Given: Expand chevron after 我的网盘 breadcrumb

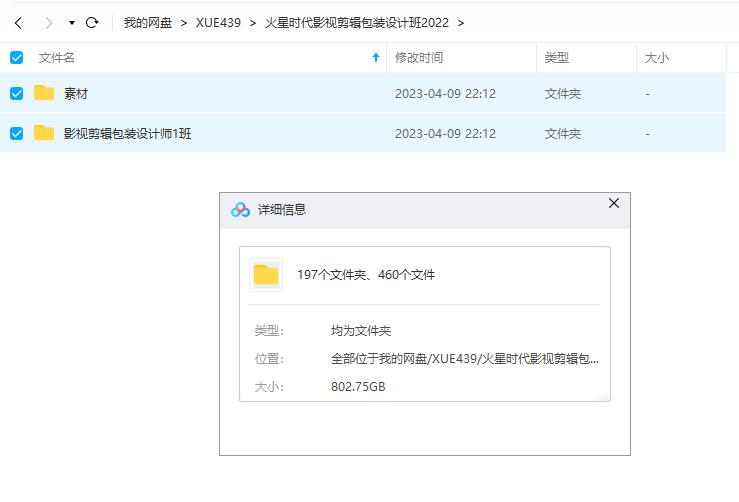Looking at the screenshot, I should pyautogui.click(x=184, y=23).
